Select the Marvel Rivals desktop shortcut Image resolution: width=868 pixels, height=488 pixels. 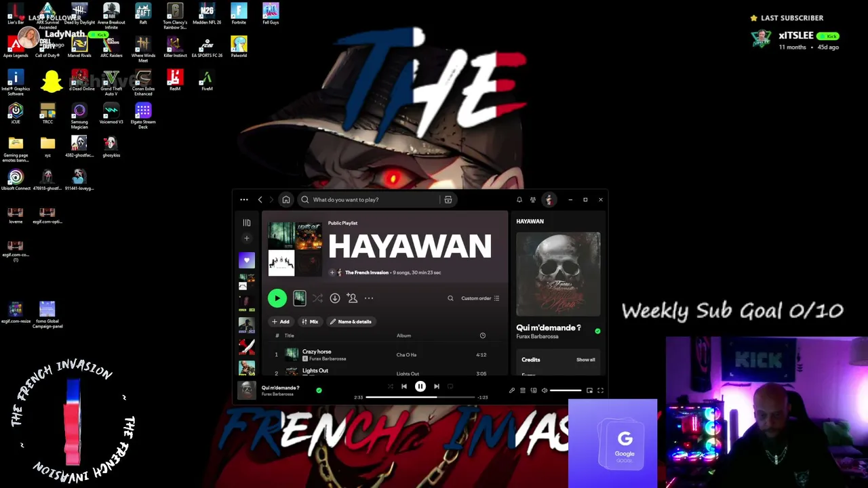pyautogui.click(x=79, y=47)
